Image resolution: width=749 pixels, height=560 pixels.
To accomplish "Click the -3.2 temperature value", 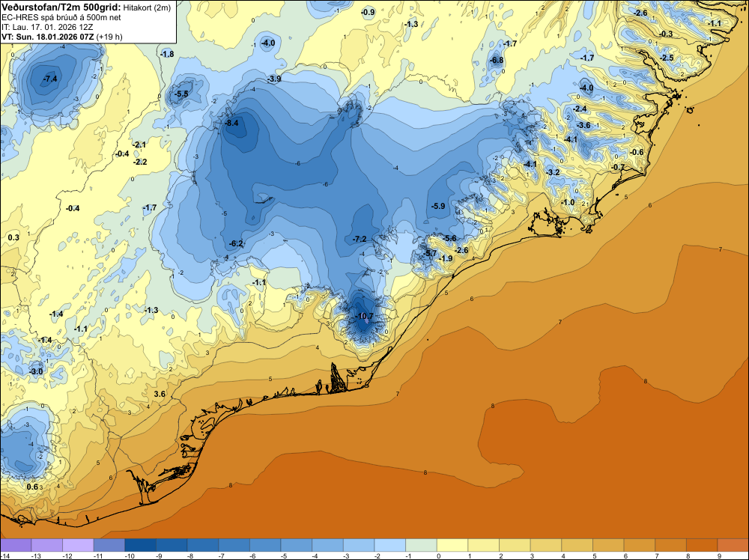I will (x=554, y=172).
